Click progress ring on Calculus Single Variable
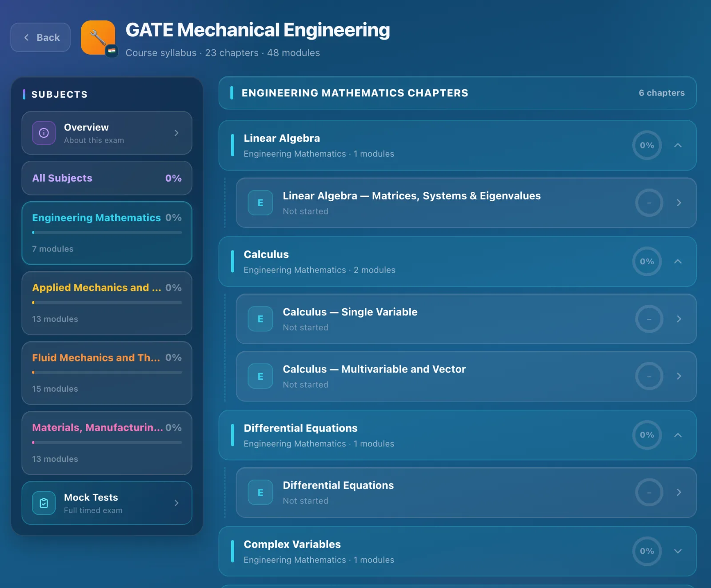The image size is (711, 588). pyautogui.click(x=649, y=319)
